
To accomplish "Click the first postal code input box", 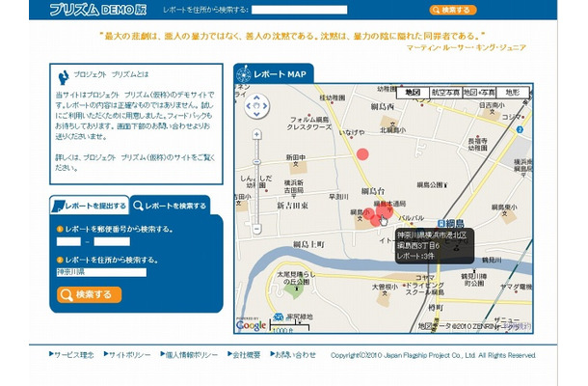I will tap(68, 241).
